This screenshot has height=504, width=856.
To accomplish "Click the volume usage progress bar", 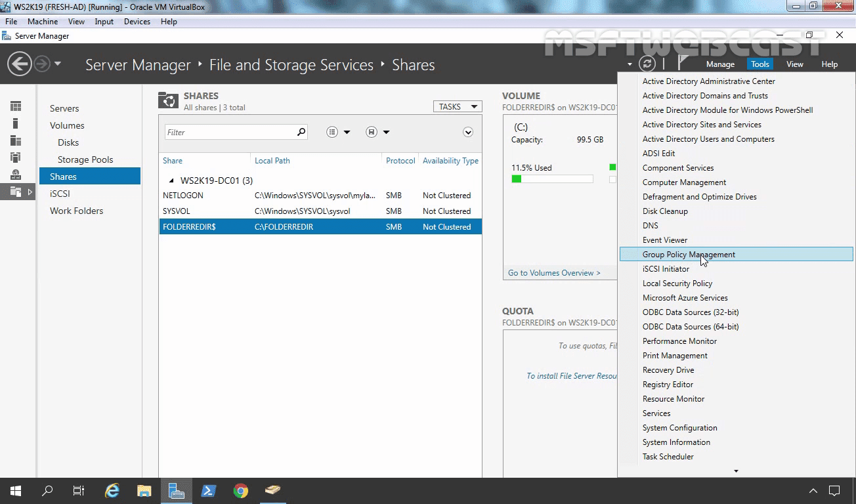I will coord(552,178).
